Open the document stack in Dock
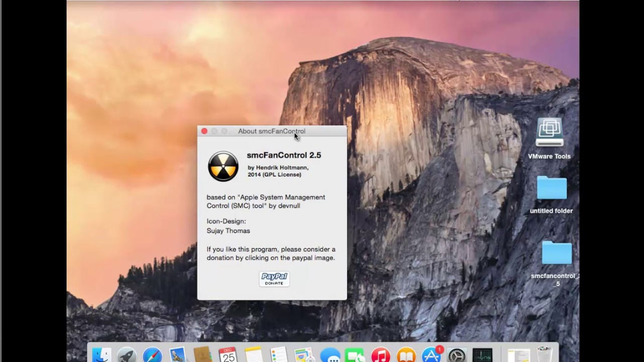Image resolution: width=644 pixels, height=362 pixels. tap(518, 354)
